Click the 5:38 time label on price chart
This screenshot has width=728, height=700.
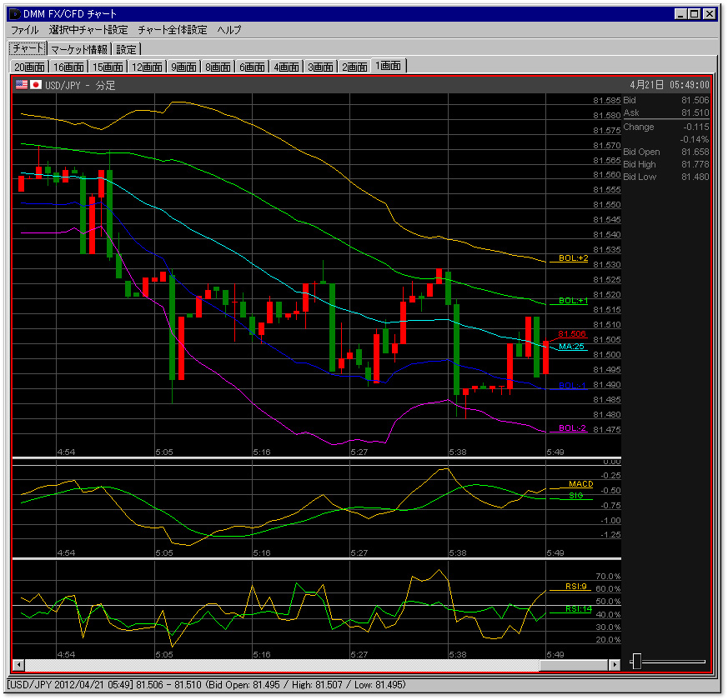pos(457,452)
